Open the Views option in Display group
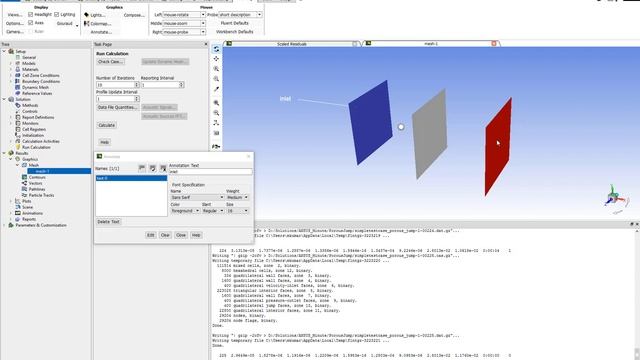The height and width of the screenshot is (360, 640). coord(15,15)
